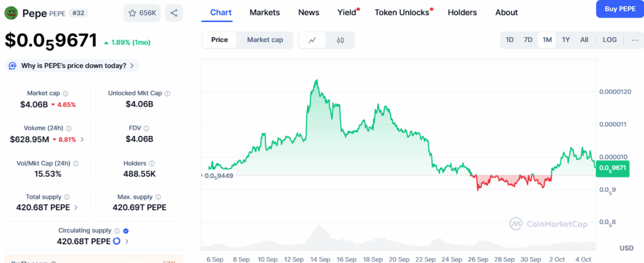The height and width of the screenshot is (263, 644).
Task: Click the share icon button
Action: pyautogui.click(x=174, y=13)
